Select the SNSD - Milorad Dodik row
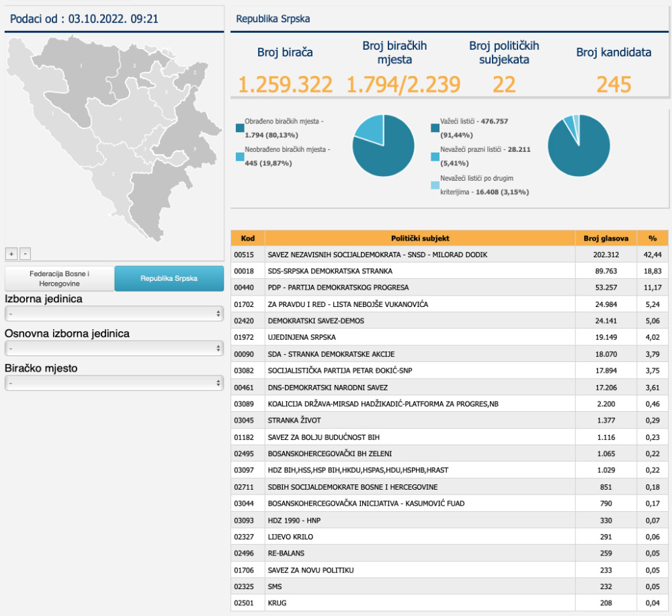The height and width of the screenshot is (616, 672). (x=420, y=255)
